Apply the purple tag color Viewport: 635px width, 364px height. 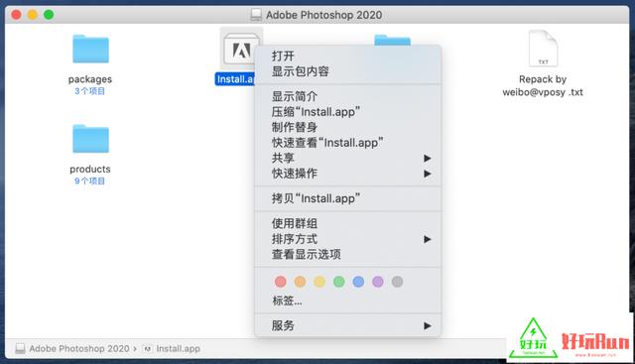point(378,282)
